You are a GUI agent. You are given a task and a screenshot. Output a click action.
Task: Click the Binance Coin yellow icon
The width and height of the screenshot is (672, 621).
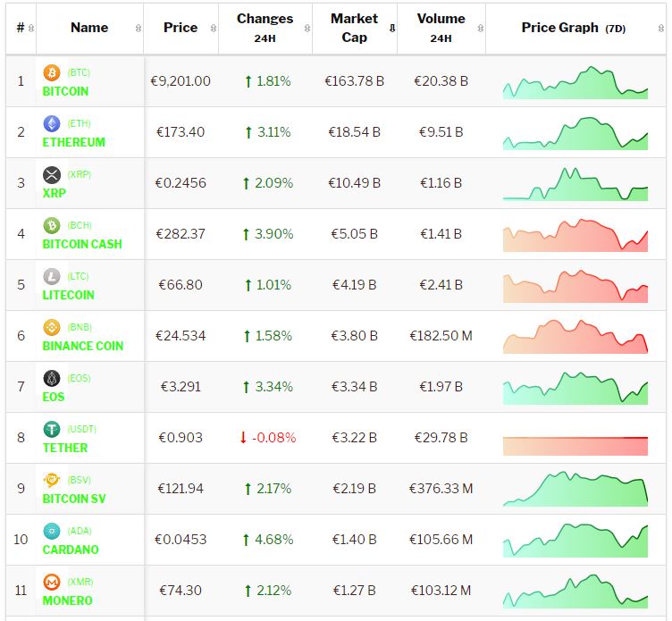(x=52, y=327)
